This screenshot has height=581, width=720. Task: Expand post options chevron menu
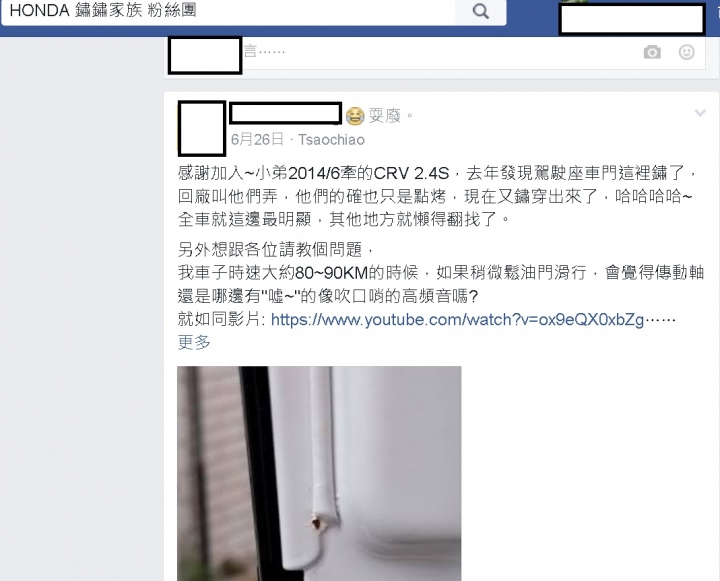click(700, 113)
